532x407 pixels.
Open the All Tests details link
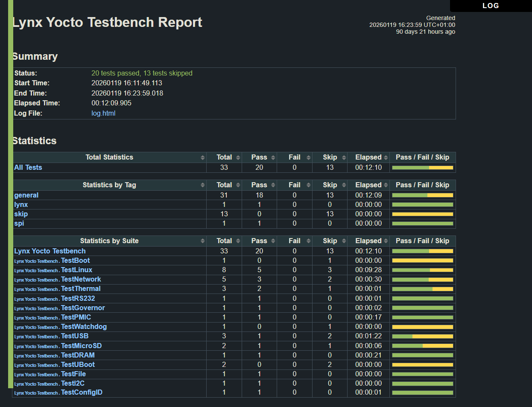pyautogui.click(x=28, y=167)
